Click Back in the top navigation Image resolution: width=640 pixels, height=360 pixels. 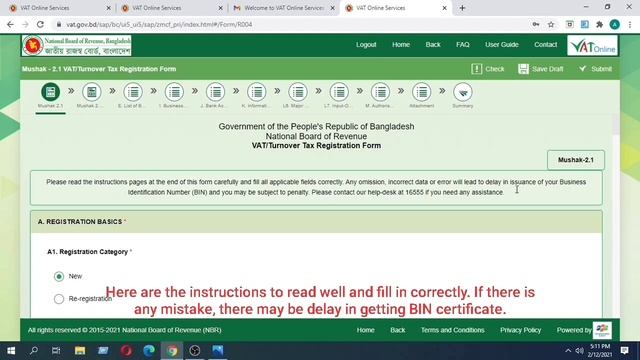point(433,44)
